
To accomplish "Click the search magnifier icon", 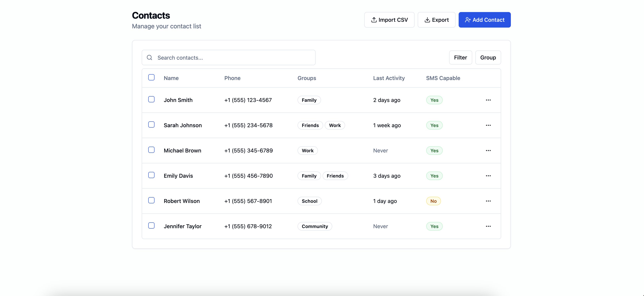I will pyautogui.click(x=149, y=57).
